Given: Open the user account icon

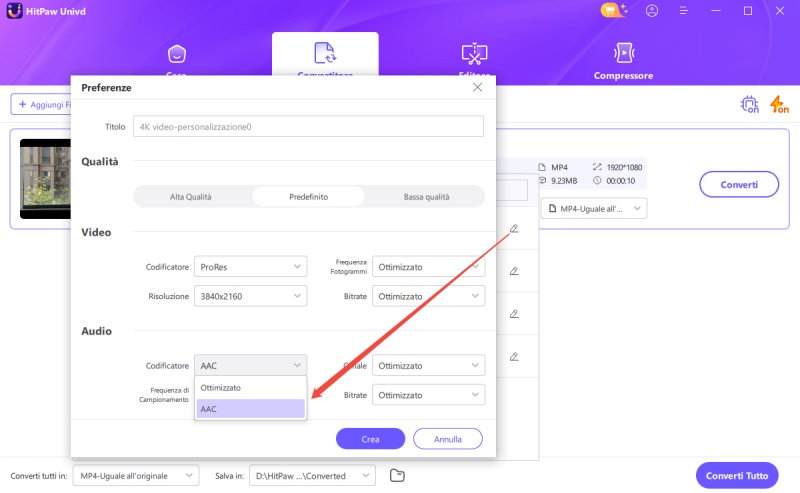Looking at the screenshot, I should (652, 11).
